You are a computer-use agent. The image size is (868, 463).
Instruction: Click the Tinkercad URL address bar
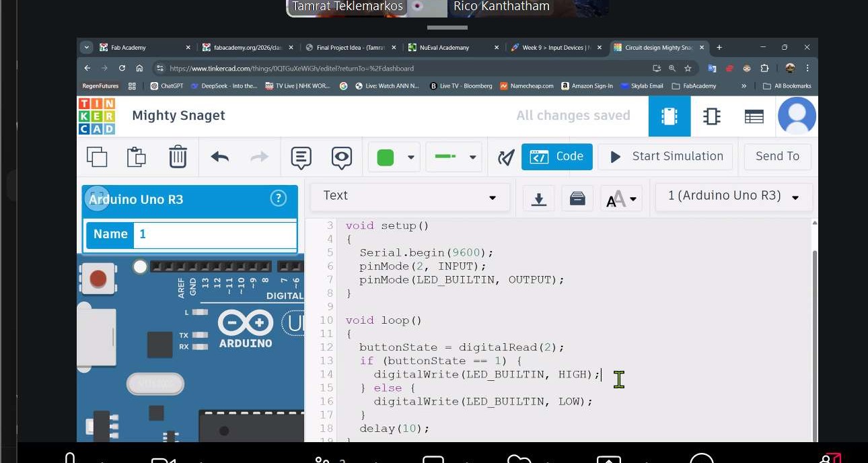pyautogui.click(x=404, y=68)
